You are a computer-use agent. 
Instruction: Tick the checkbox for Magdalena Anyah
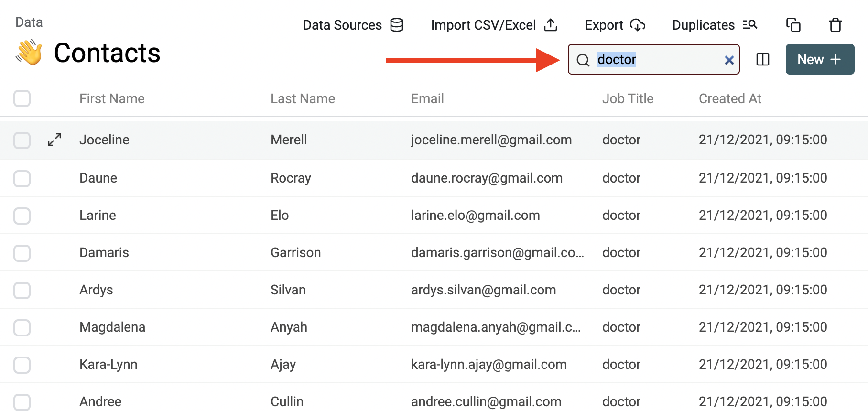click(x=22, y=328)
